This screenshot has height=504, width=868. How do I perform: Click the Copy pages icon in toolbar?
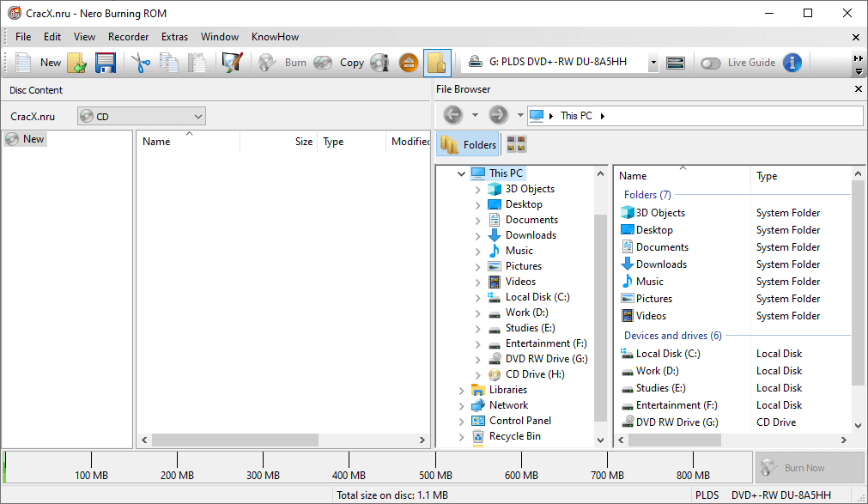tap(169, 63)
